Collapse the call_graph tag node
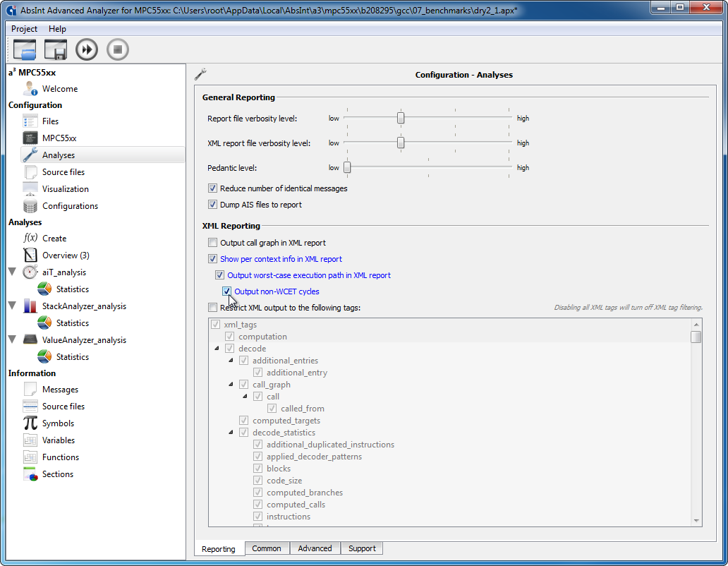The image size is (728, 566). [231, 385]
